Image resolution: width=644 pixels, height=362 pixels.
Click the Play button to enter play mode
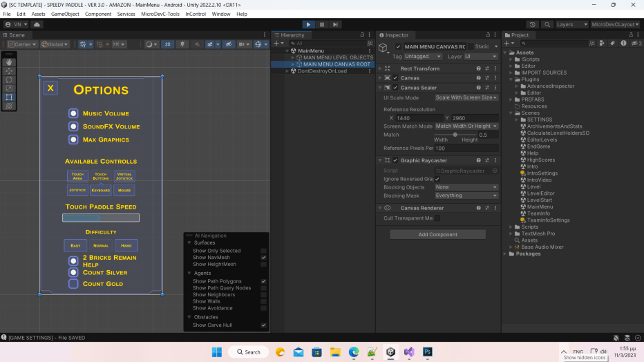308,24
